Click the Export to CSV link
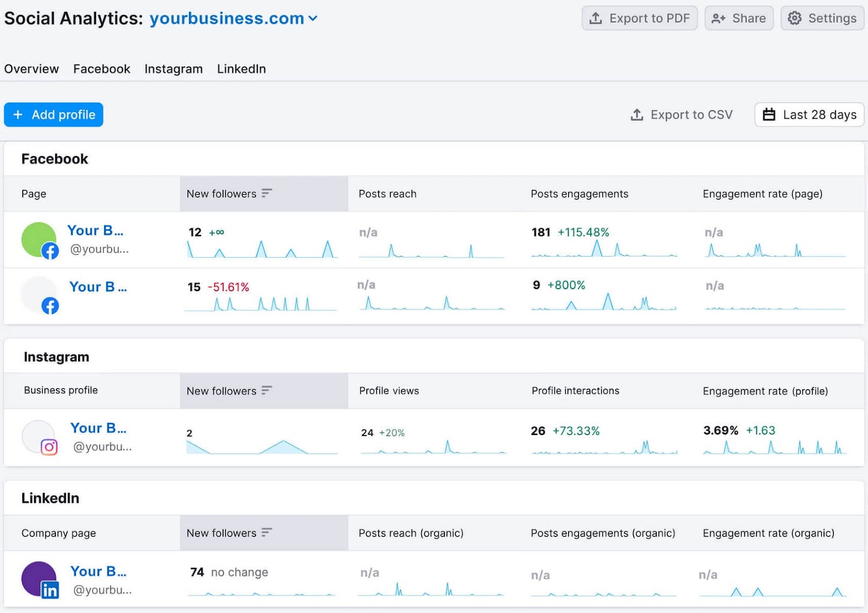 pos(692,114)
